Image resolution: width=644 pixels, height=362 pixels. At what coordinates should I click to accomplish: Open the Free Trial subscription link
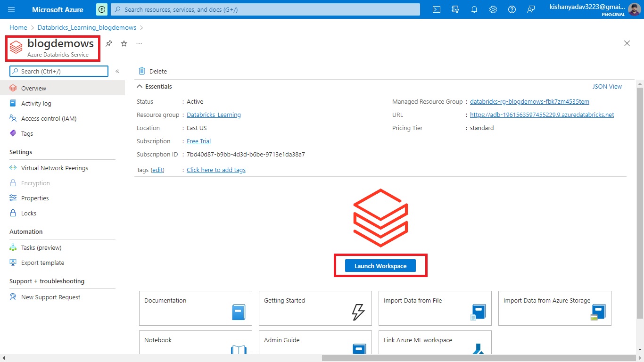pyautogui.click(x=198, y=141)
